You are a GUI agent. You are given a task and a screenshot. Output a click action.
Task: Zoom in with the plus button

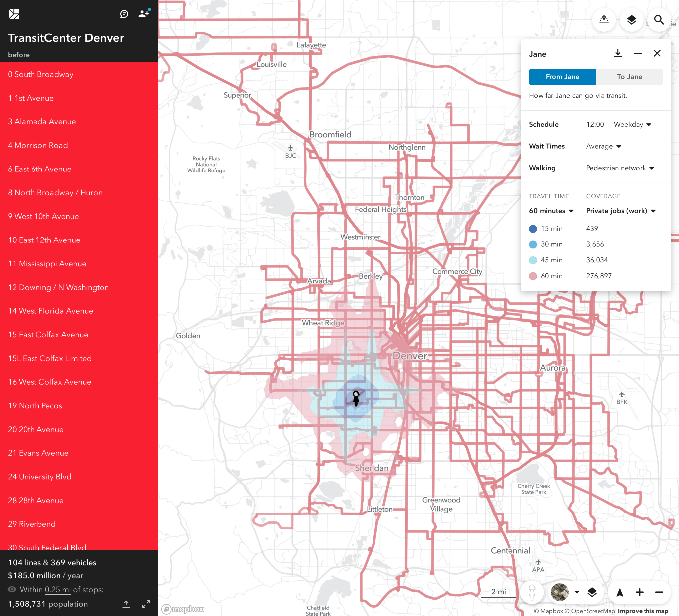(x=639, y=592)
